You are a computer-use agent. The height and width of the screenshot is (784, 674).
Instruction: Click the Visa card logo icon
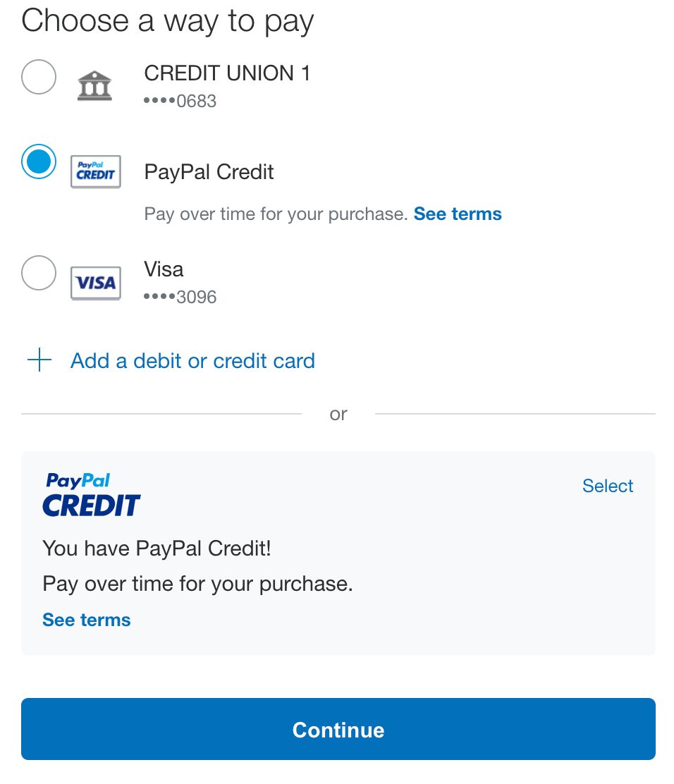[x=95, y=283]
